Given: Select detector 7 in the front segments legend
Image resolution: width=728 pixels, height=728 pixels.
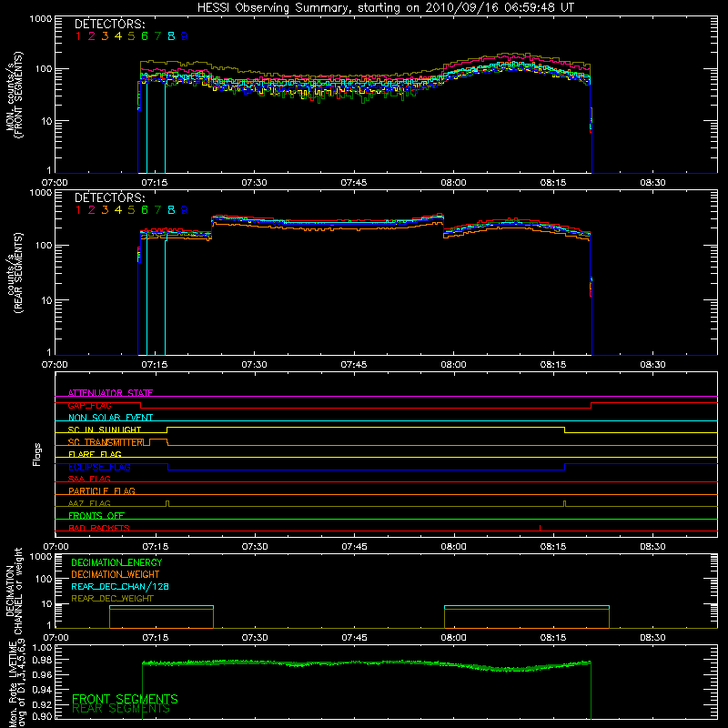Looking at the screenshot, I should pyautogui.click(x=157, y=36).
